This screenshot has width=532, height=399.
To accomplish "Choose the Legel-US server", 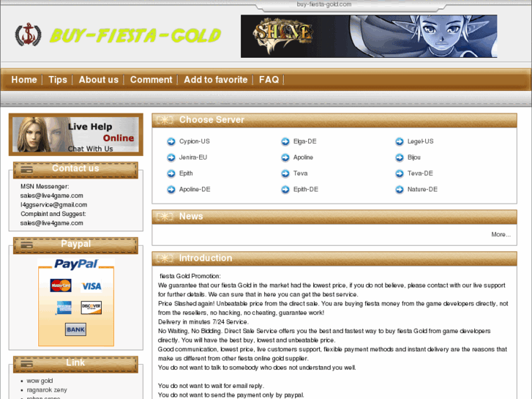I will 420,141.
